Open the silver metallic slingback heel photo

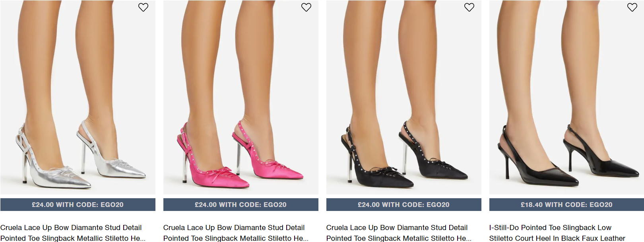pyautogui.click(x=78, y=97)
